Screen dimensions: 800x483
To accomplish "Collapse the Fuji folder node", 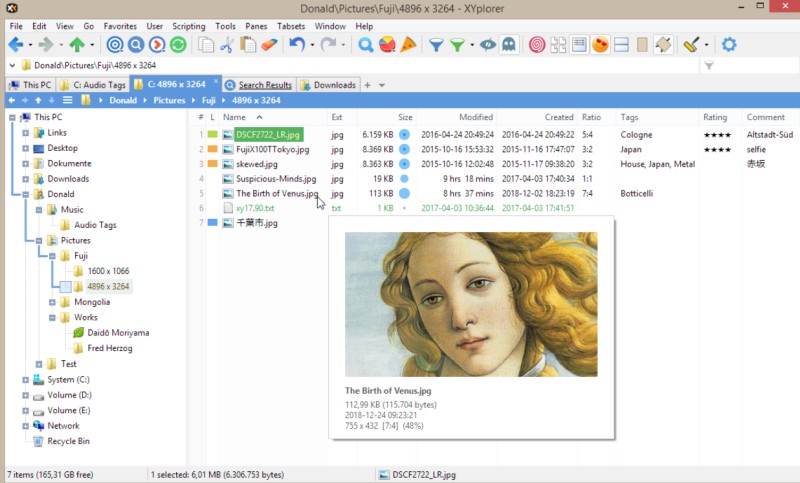I will click(52, 256).
